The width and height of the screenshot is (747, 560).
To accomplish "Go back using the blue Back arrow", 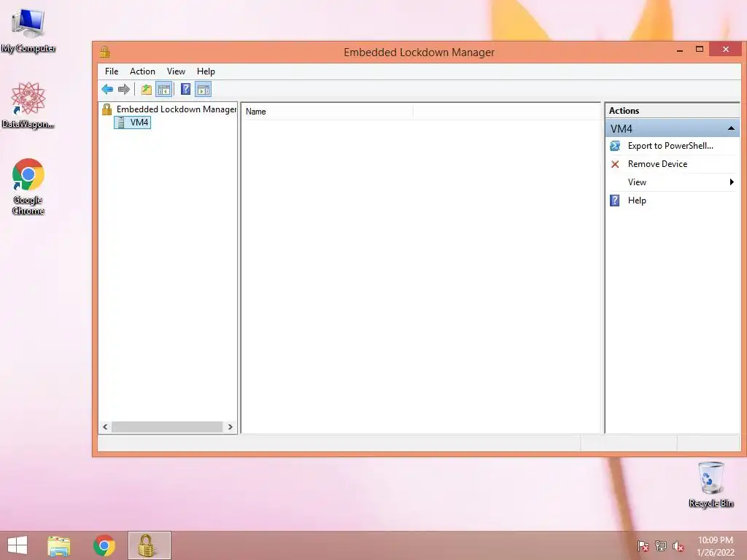I will click(107, 89).
